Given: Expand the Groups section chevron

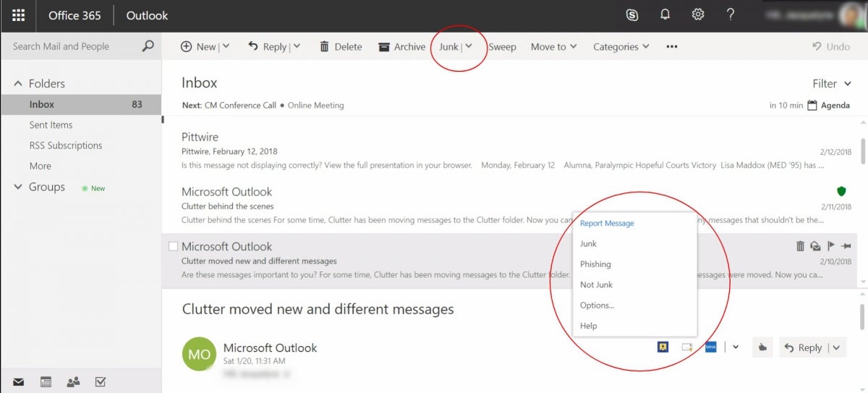Looking at the screenshot, I should 18,187.
